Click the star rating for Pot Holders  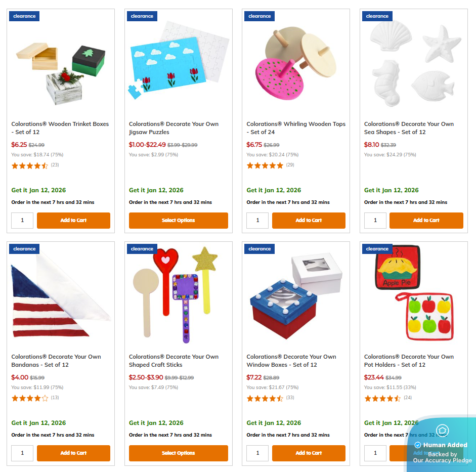click(x=382, y=398)
